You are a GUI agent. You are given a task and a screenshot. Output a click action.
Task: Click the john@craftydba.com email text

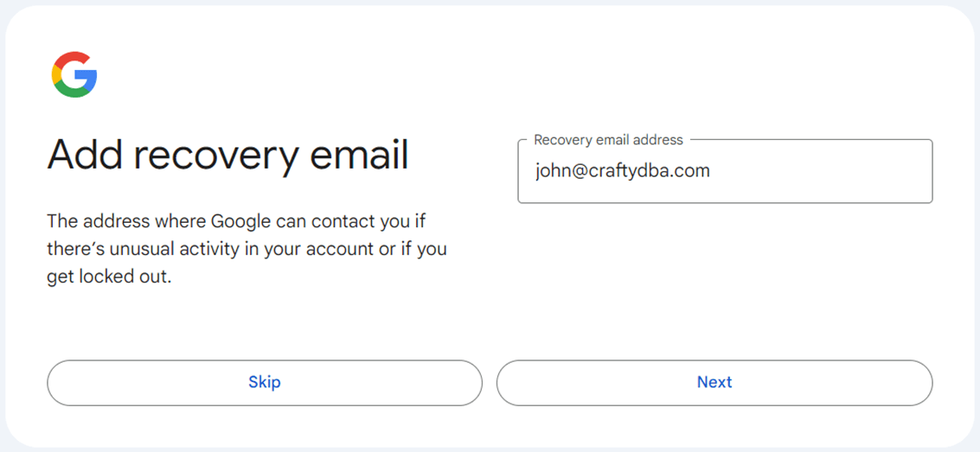pos(622,171)
